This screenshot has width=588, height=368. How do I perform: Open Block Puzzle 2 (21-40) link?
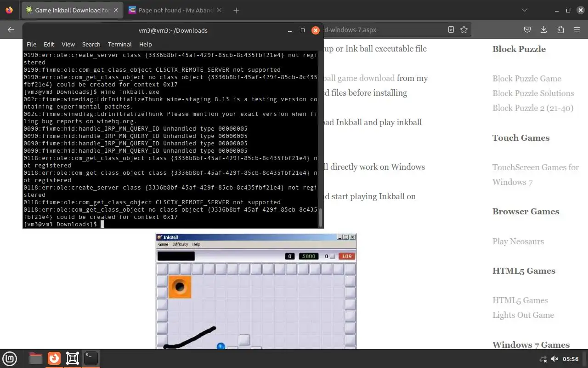[533, 108]
